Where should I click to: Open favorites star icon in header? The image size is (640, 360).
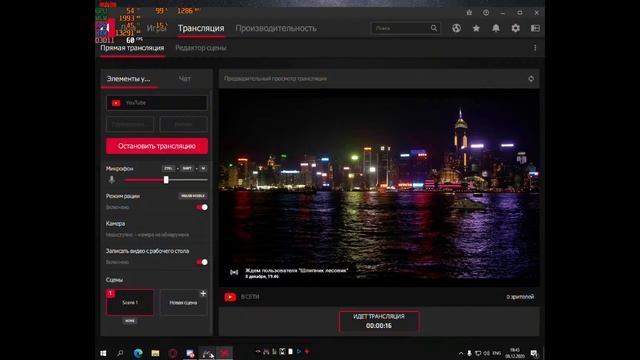tap(476, 28)
